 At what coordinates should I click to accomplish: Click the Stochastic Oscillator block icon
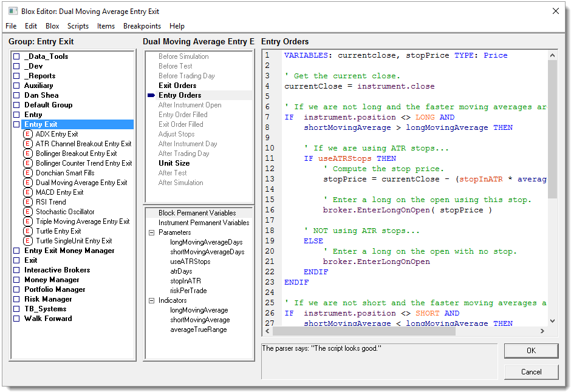coord(28,212)
